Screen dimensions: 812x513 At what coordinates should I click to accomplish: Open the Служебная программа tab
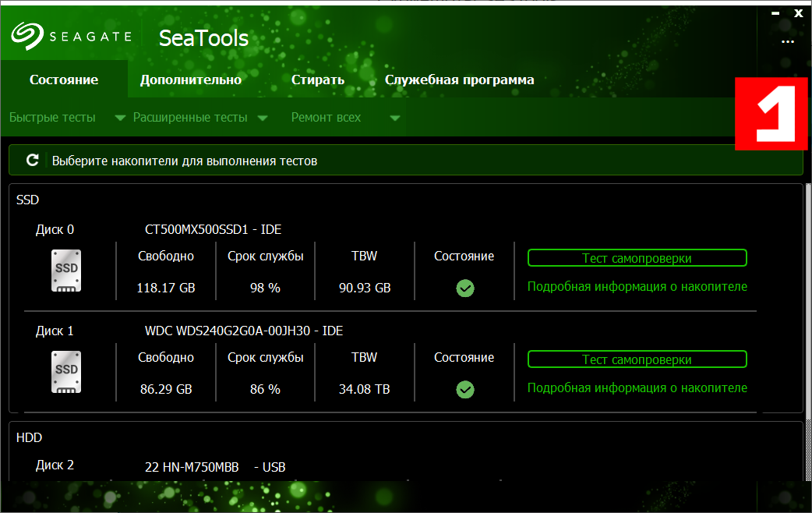click(459, 80)
